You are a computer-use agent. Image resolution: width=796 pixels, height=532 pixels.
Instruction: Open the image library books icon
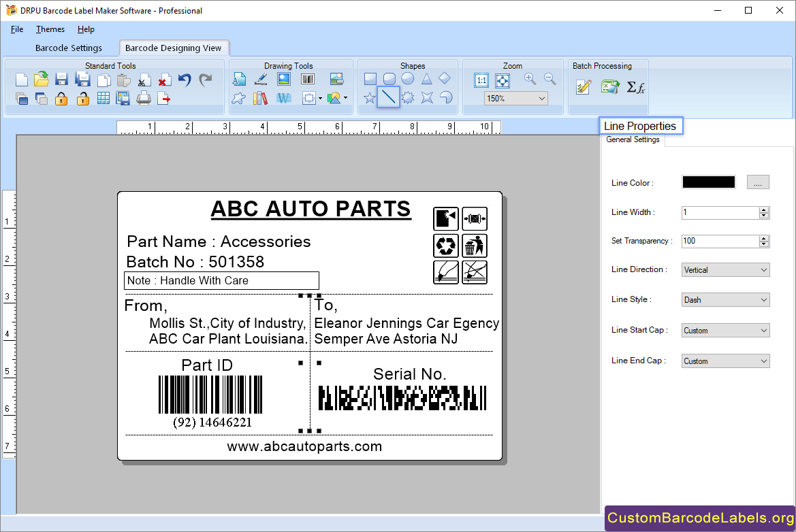260,98
